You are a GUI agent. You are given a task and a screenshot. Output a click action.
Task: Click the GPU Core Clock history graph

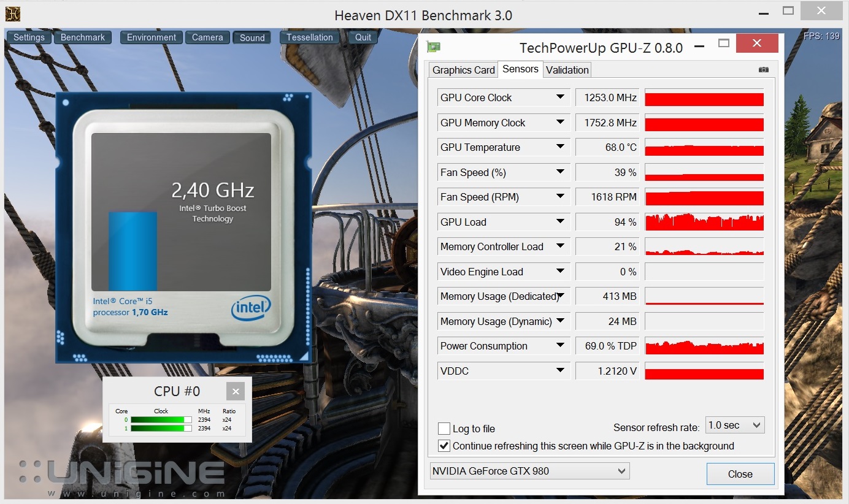click(x=704, y=98)
